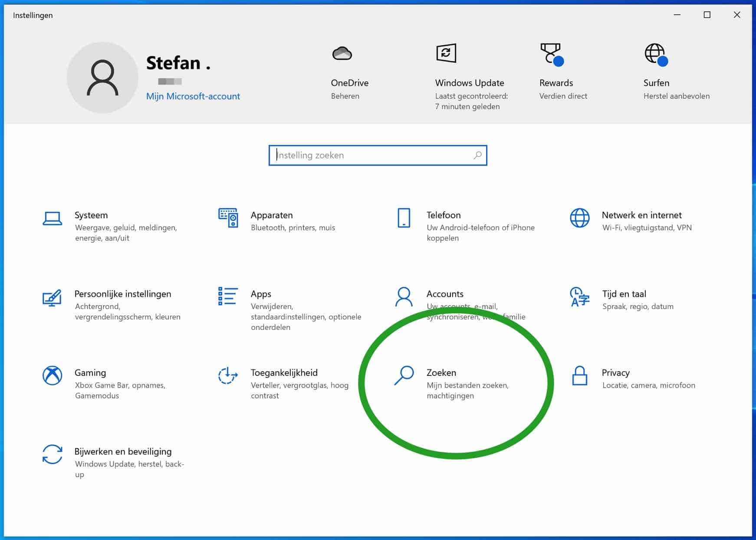Click the OneDrive cloud icon

pyautogui.click(x=342, y=53)
